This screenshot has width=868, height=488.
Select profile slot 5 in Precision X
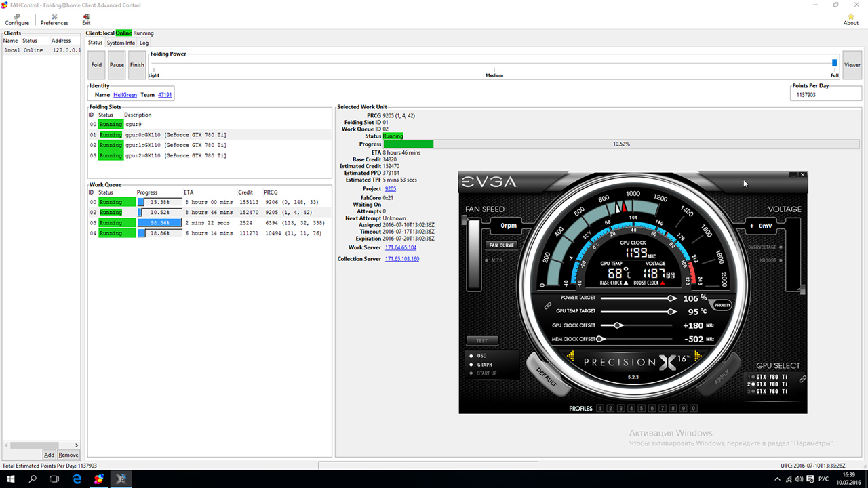(x=642, y=409)
